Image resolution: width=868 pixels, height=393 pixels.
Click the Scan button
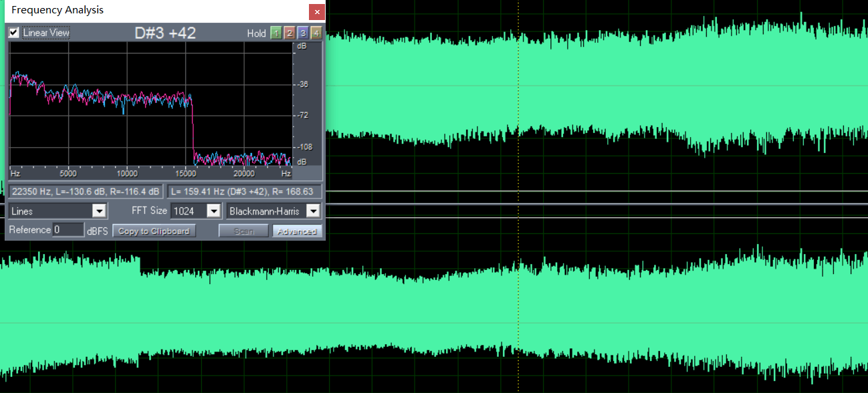coord(243,231)
